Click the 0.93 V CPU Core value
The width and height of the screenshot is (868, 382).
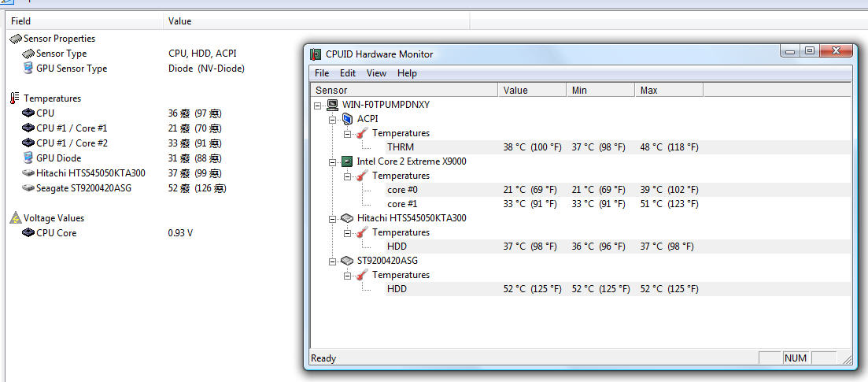pos(180,233)
